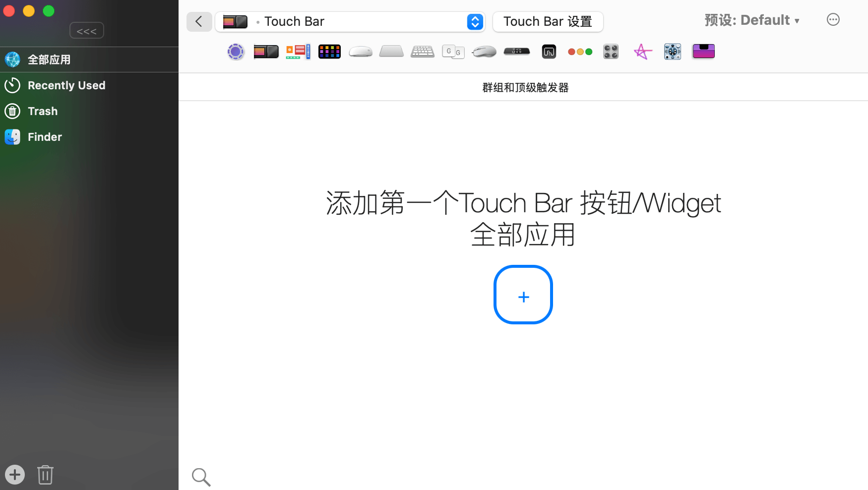Select the Trackpad icon
The height and width of the screenshot is (490, 868).
pos(391,52)
